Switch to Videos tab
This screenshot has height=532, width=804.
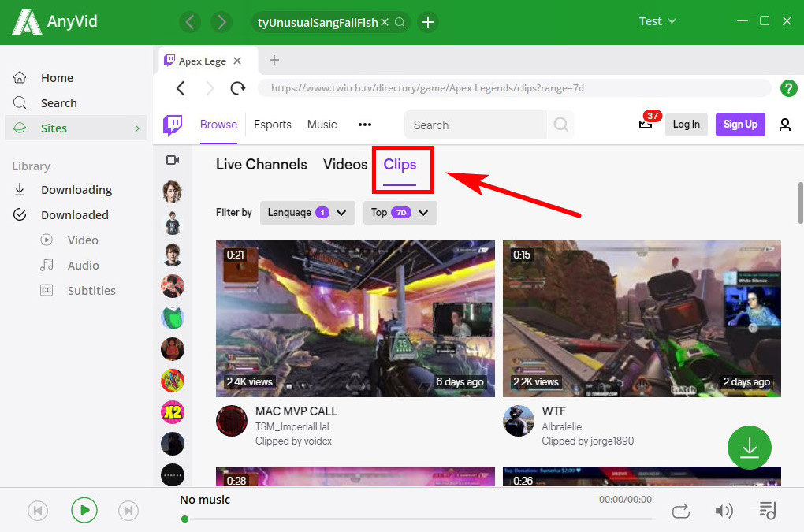345,165
